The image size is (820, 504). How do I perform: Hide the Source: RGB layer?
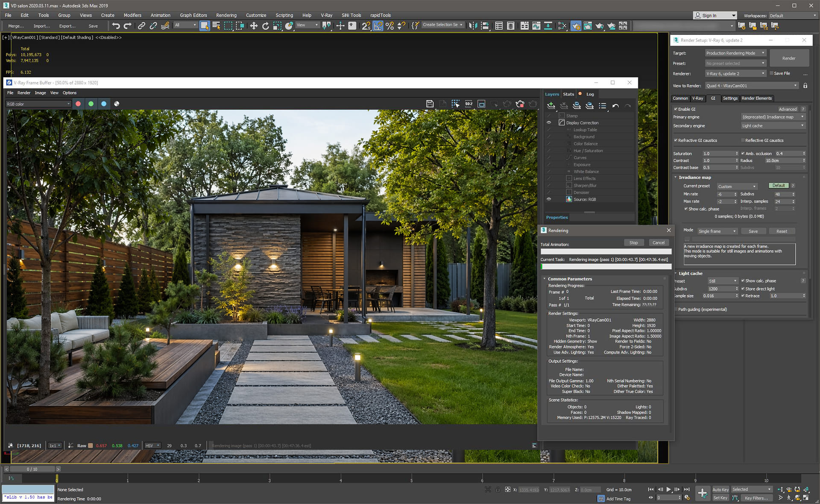549,199
